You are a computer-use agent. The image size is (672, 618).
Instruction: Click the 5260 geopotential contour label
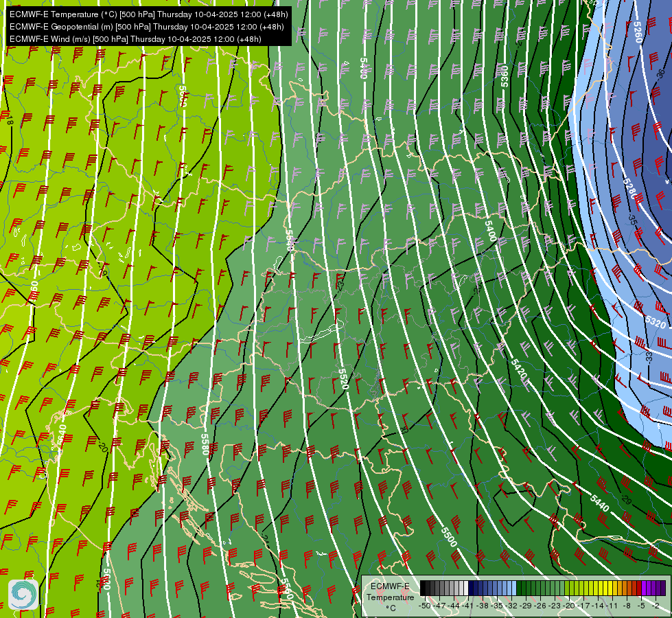[x=637, y=32]
